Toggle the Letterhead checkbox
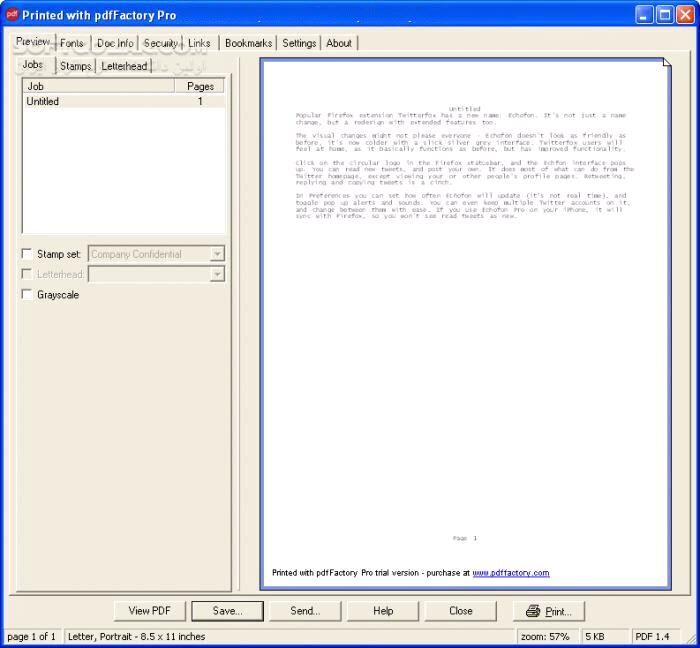Screen dimensions: 700x648 [27, 274]
